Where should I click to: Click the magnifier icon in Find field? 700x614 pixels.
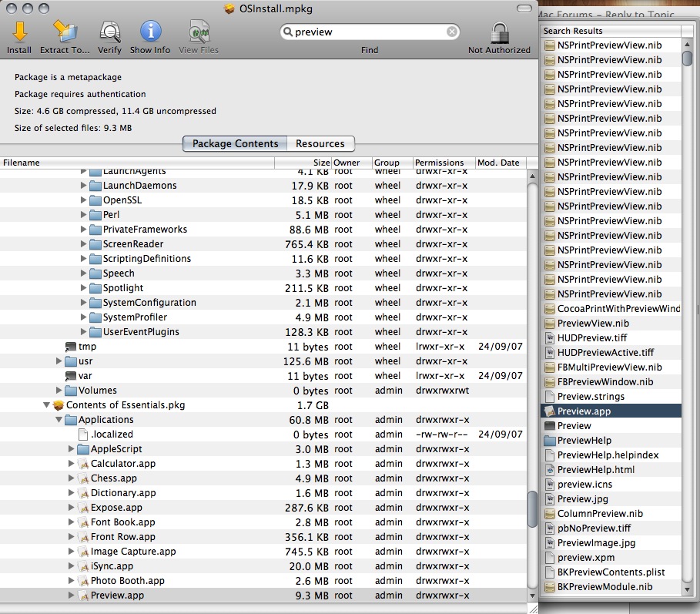[x=288, y=32]
